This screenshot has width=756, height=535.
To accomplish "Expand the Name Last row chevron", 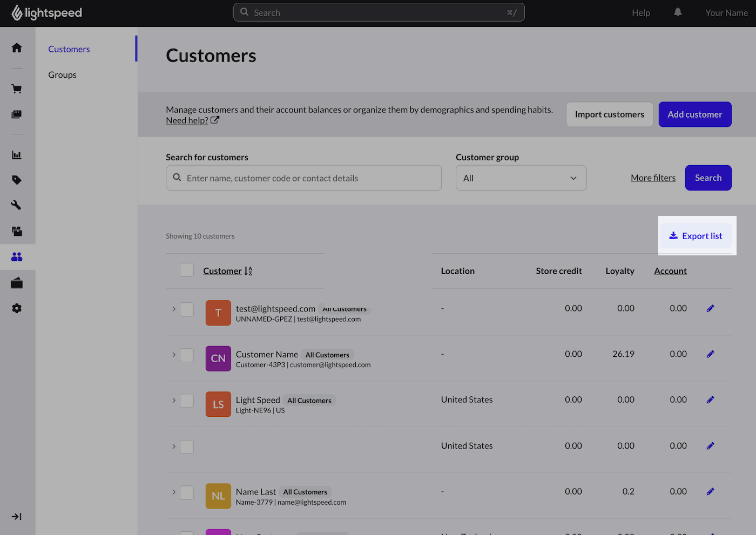I will coord(173,492).
